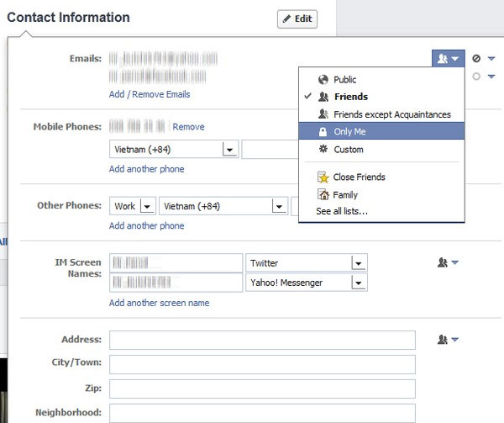Choose Friends privacy option
This screenshot has height=423, width=504.
coord(381,97)
